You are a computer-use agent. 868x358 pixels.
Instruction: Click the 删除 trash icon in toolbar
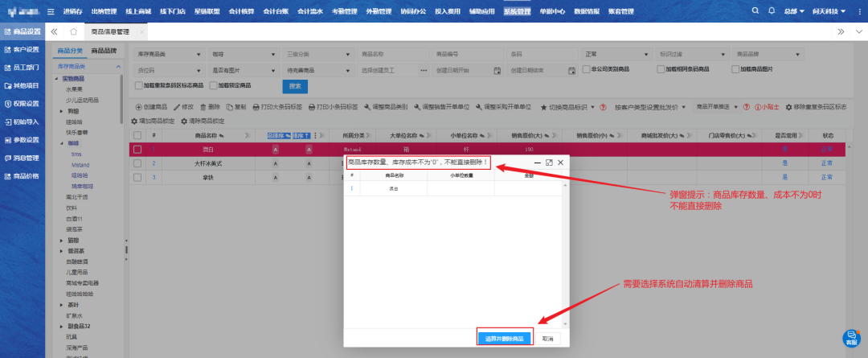coord(203,106)
